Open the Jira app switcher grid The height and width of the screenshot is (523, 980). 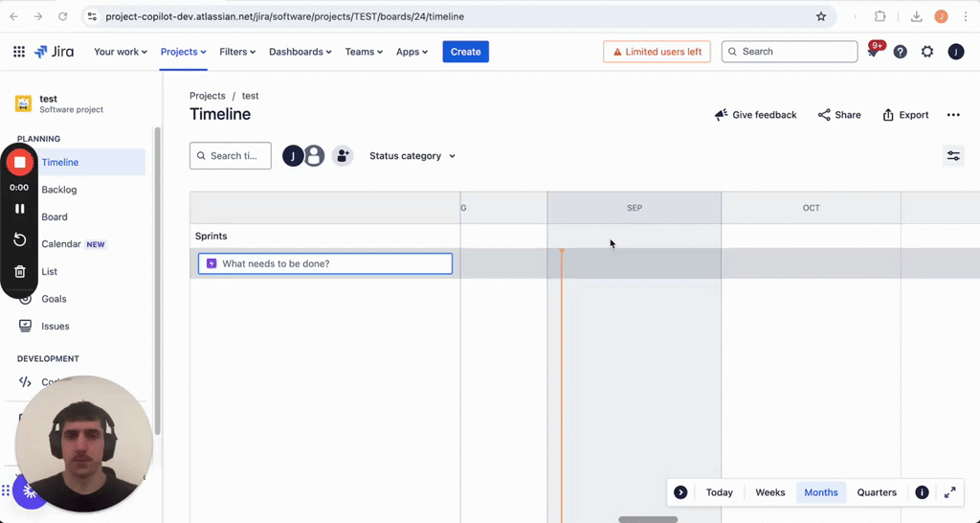click(x=19, y=52)
